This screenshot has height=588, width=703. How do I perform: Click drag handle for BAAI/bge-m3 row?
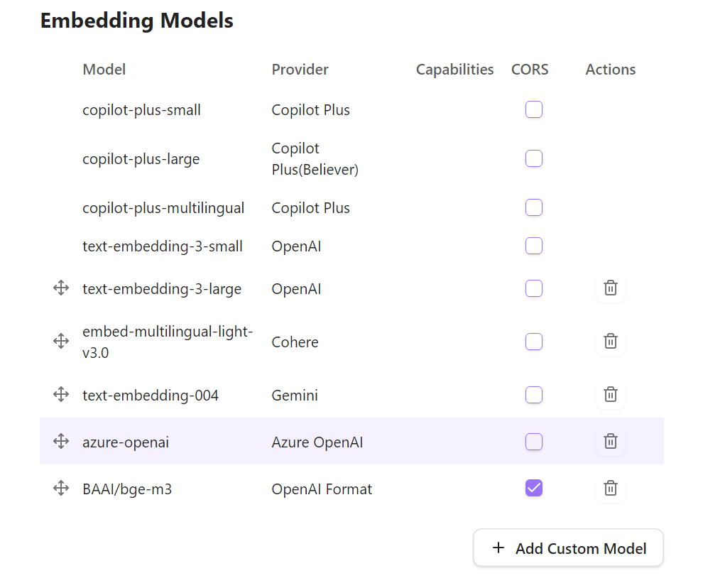(x=61, y=489)
